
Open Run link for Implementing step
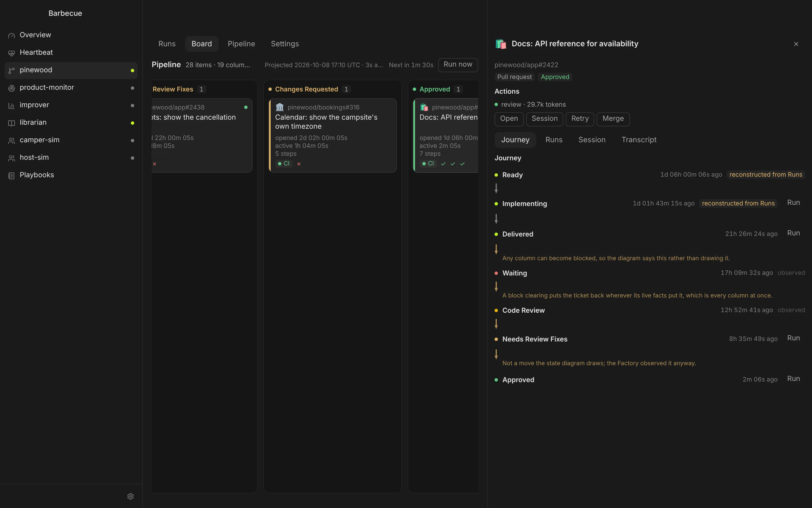(x=793, y=203)
